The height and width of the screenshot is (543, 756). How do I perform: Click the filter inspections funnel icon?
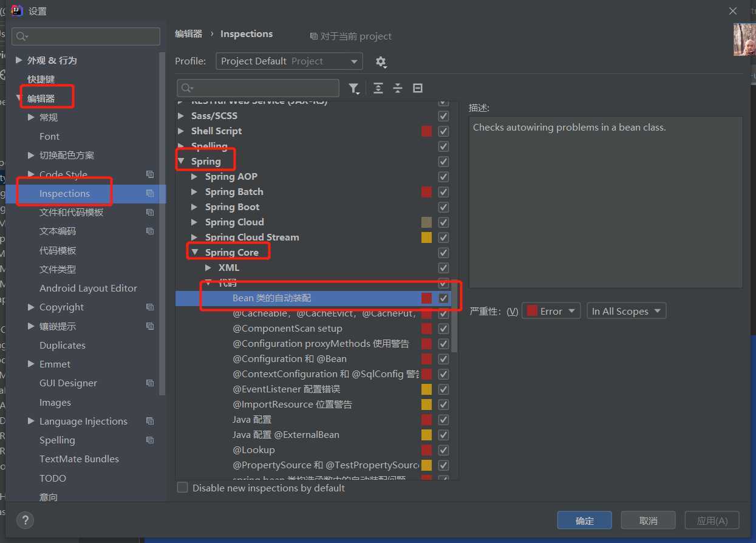click(354, 89)
